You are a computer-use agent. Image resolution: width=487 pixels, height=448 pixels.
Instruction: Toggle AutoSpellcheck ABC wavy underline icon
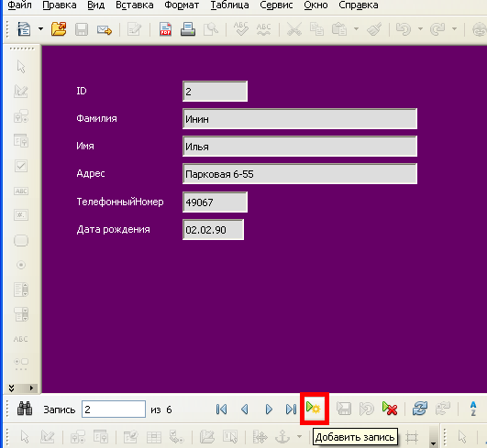click(263, 29)
